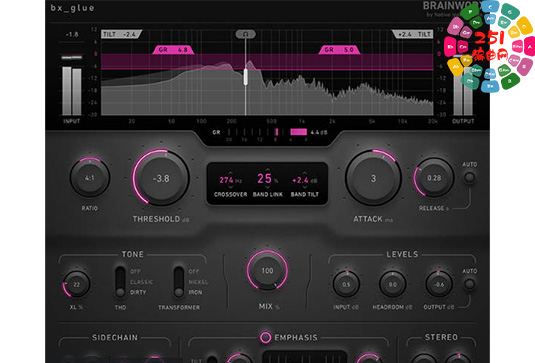Set THD switch to DIRTY
The height and width of the screenshot is (363, 535).
click(x=138, y=292)
